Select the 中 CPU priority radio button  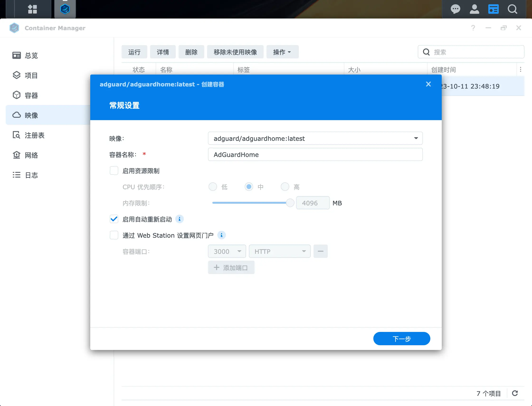249,187
